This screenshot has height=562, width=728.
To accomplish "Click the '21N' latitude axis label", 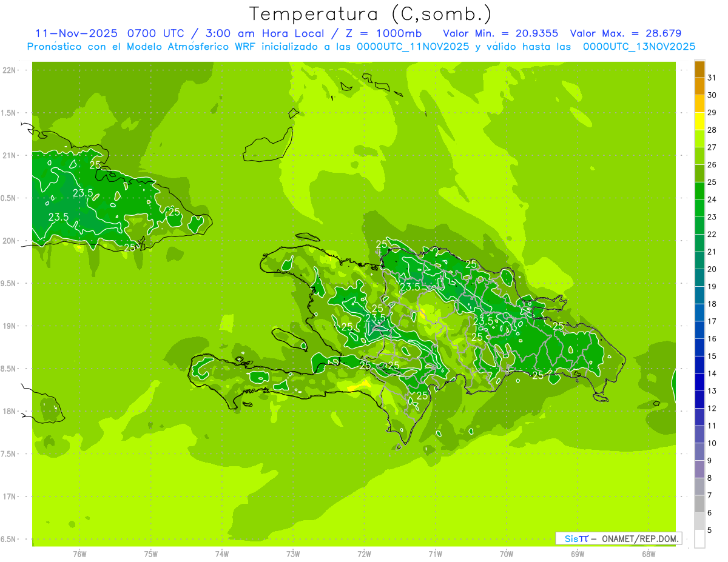I will tap(9, 155).
